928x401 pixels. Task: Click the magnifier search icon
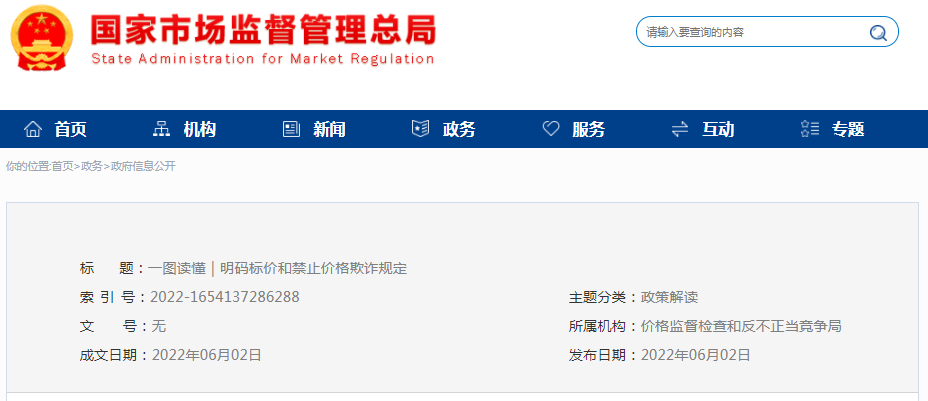pos(878,33)
